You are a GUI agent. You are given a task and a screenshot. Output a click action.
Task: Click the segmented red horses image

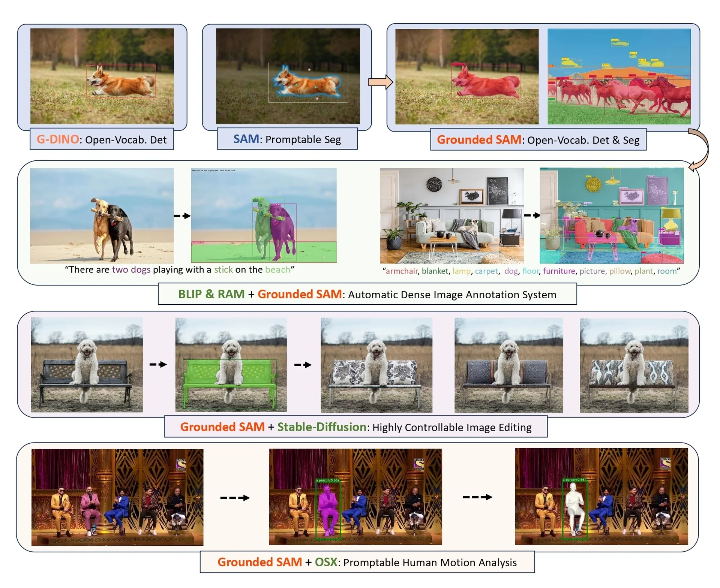[619, 76]
